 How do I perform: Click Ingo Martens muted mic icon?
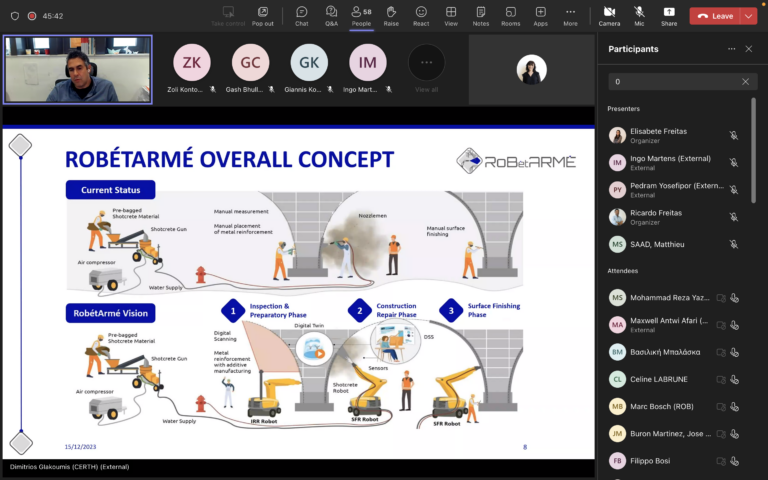click(x=733, y=163)
